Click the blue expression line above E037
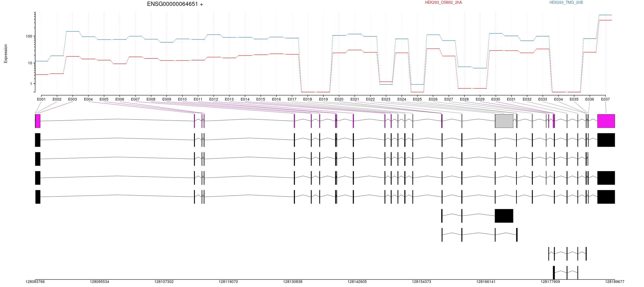The width and height of the screenshot is (644, 287). coord(605,15)
